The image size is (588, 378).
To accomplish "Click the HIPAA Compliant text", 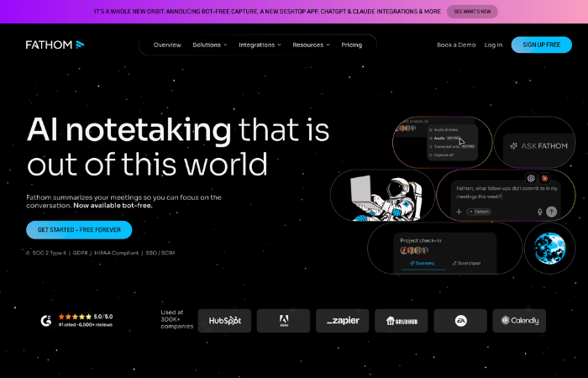I will [117, 253].
